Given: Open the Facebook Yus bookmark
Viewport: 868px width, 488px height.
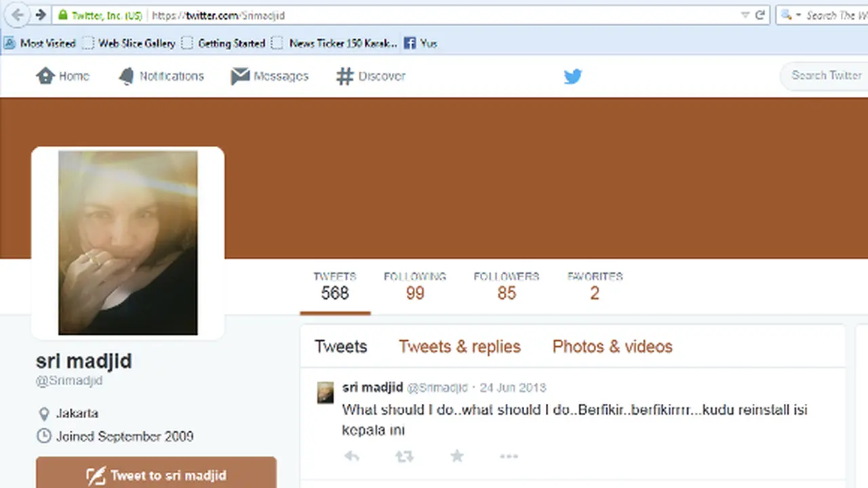Looking at the screenshot, I should (420, 43).
